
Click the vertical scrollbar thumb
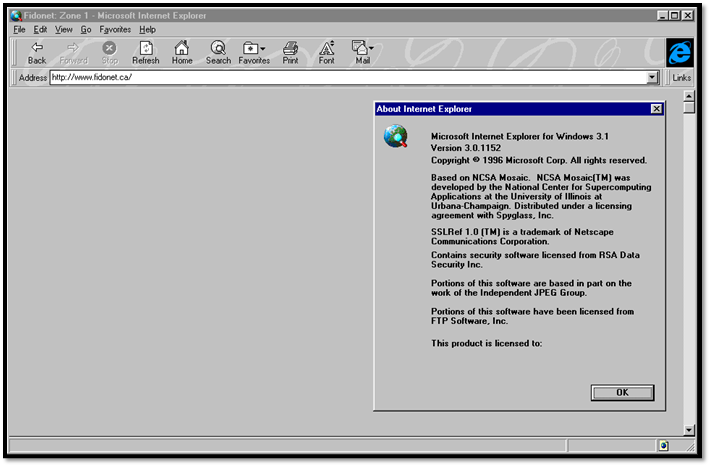tap(689, 107)
